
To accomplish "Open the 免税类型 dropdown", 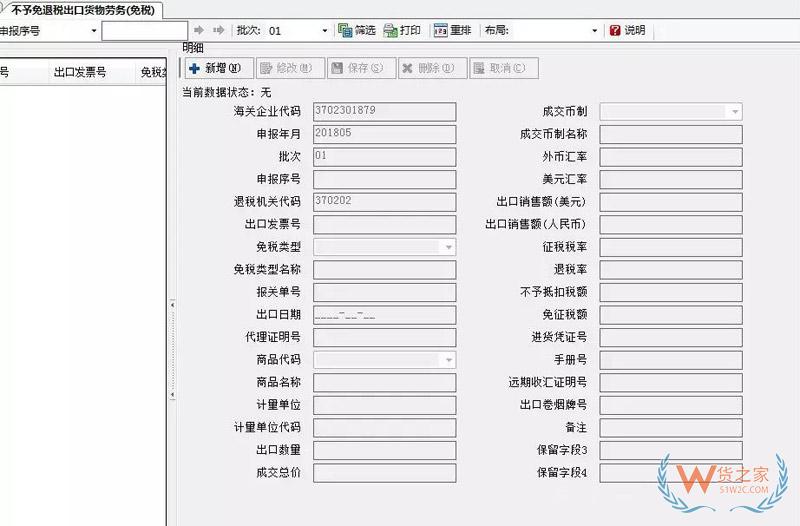I will click(x=448, y=247).
